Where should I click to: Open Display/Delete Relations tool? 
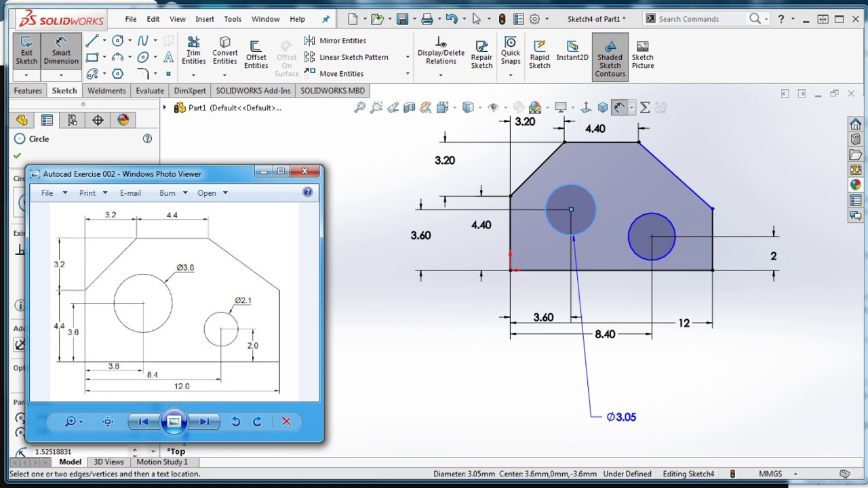(x=441, y=52)
